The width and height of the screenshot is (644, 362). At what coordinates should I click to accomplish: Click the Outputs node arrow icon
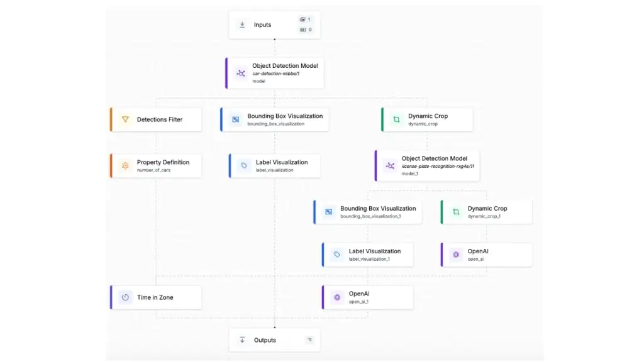click(242, 340)
